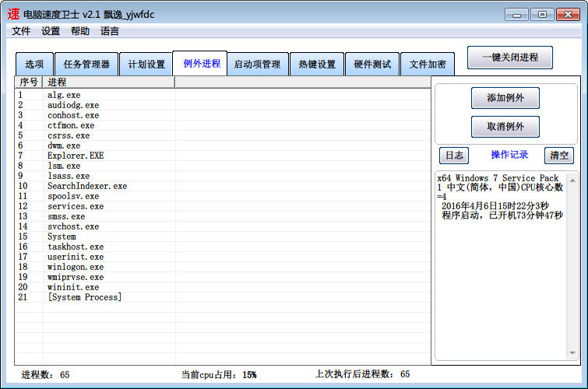Click the 取消例外 button

[x=505, y=127]
